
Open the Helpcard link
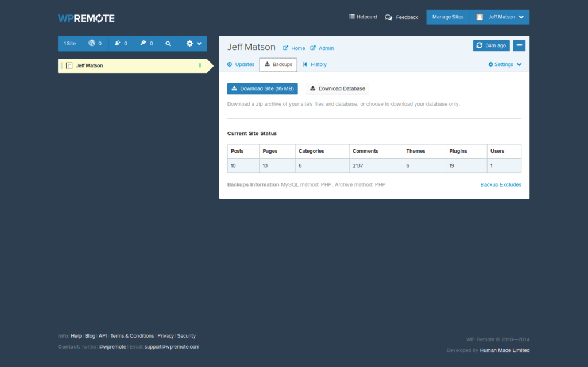(363, 17)
